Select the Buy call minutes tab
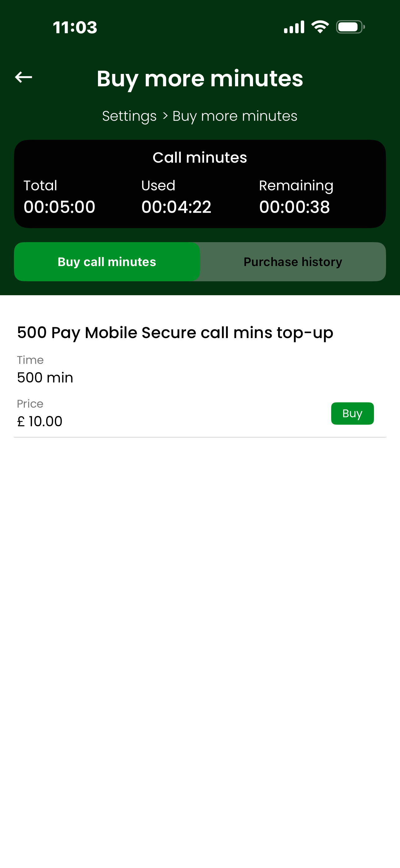 point(107,262)
